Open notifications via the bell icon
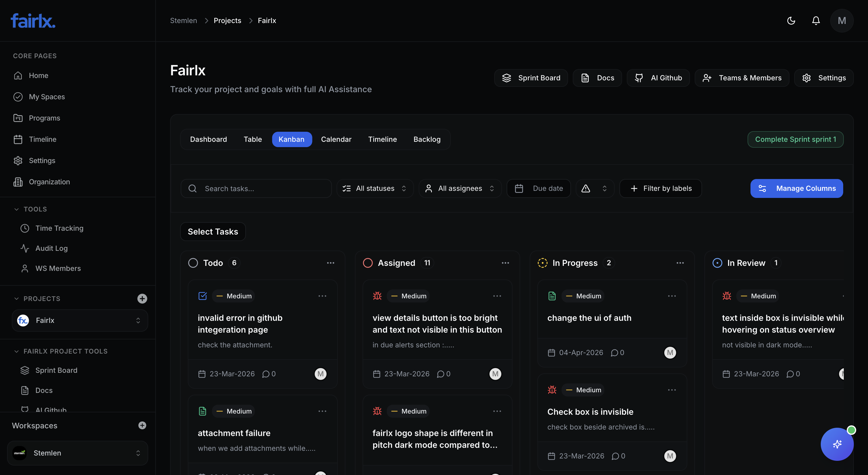The image size is (868, 475). [816, 21]
